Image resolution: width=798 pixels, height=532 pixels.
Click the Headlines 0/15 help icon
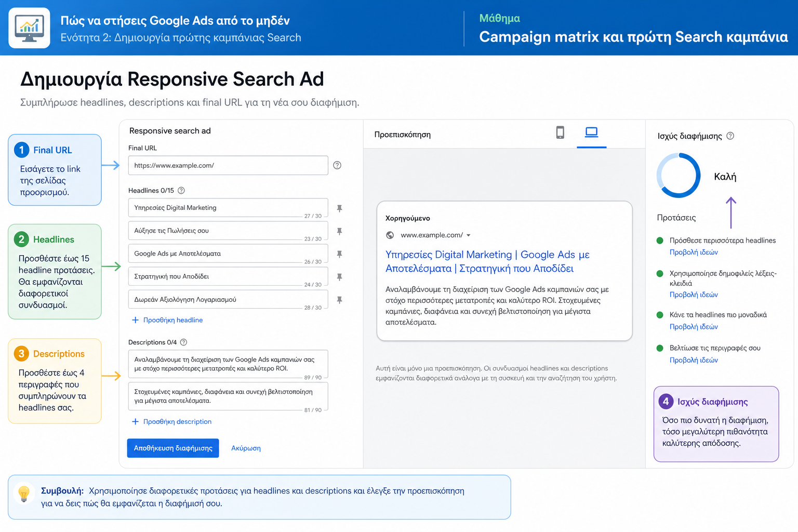pyautogui.click(x=181, y=191)
